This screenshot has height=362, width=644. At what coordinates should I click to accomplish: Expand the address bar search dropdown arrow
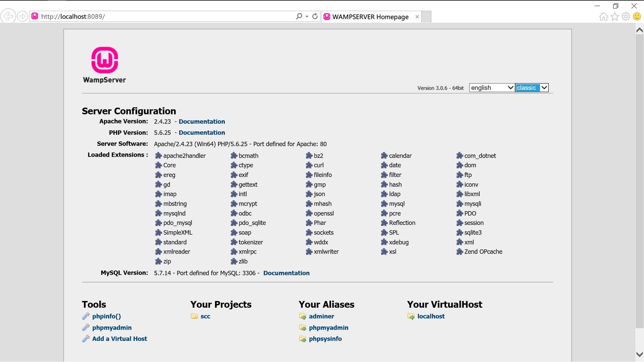307,16
